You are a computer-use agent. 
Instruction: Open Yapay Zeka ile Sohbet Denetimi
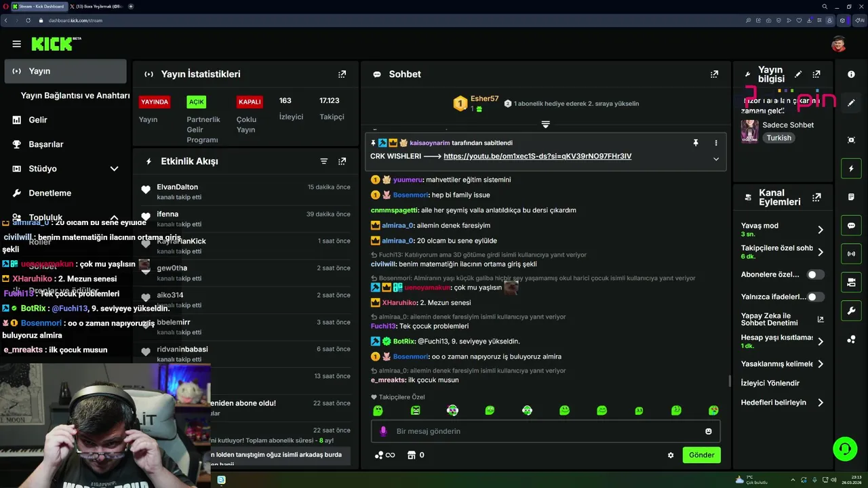783,319
